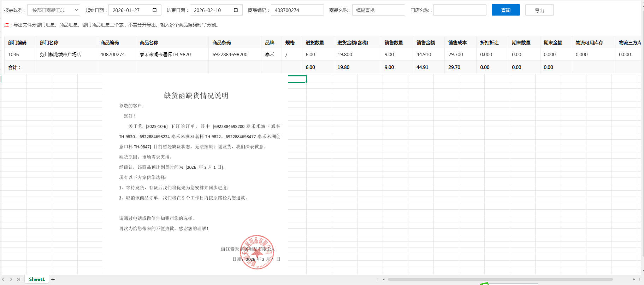The height and width of the screenshot is (285, 644).
Task: Select the red company seal stamp image
Action: 257,252
